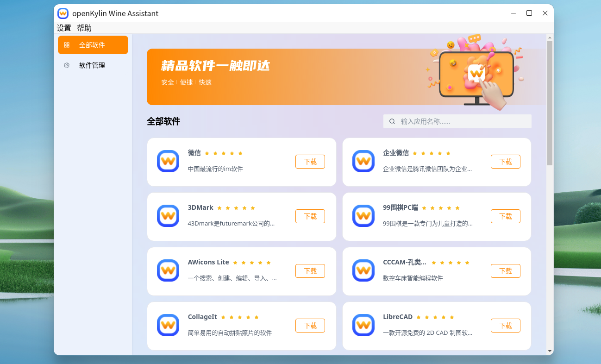Image resolution: width=601 pixels, height=364 pixels.
Task: Click the 精品软件一触即达 banner
Action: pos(346,77)
